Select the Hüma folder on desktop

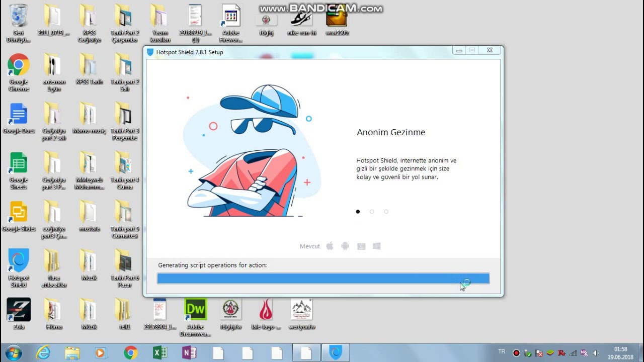click(54, 314)
